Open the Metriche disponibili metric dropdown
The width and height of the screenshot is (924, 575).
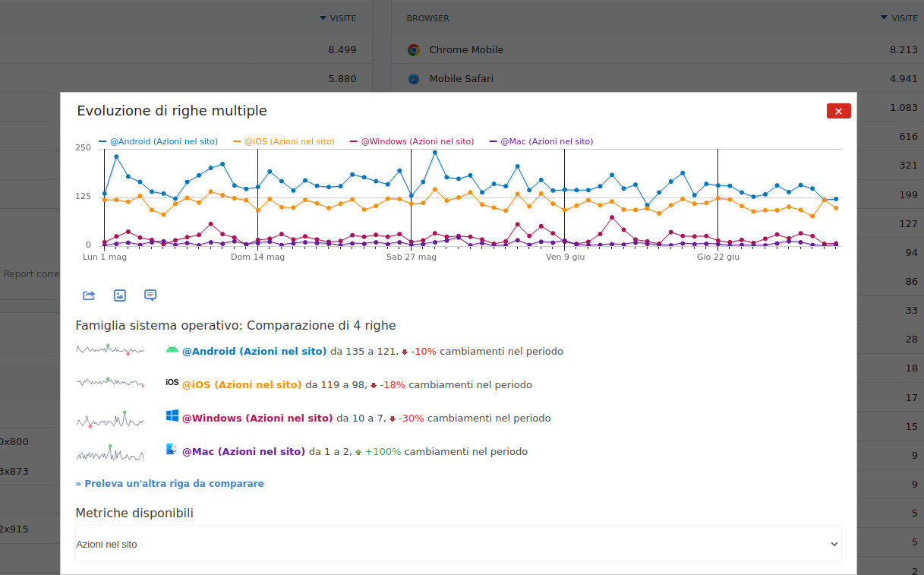point(458,544)
